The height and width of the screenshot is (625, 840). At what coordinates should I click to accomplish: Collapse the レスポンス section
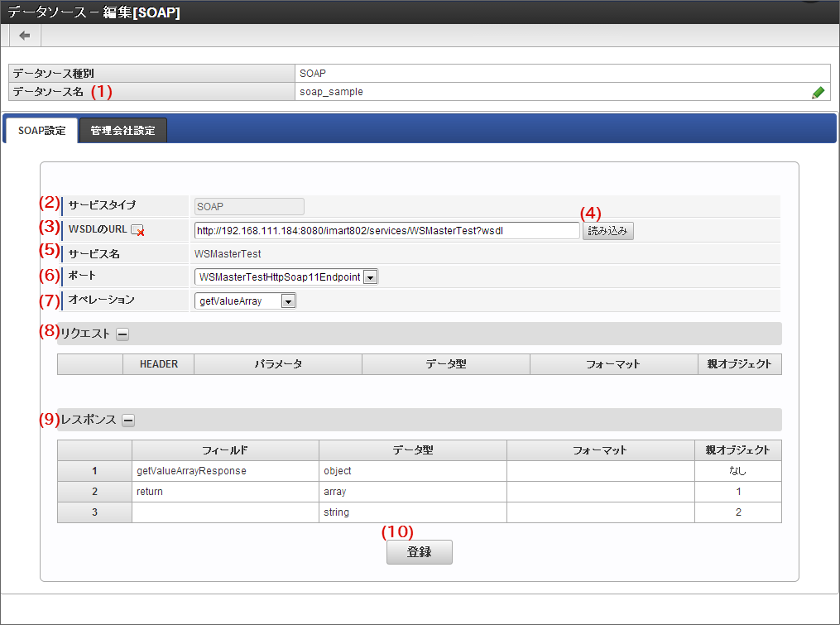(128, 421)
